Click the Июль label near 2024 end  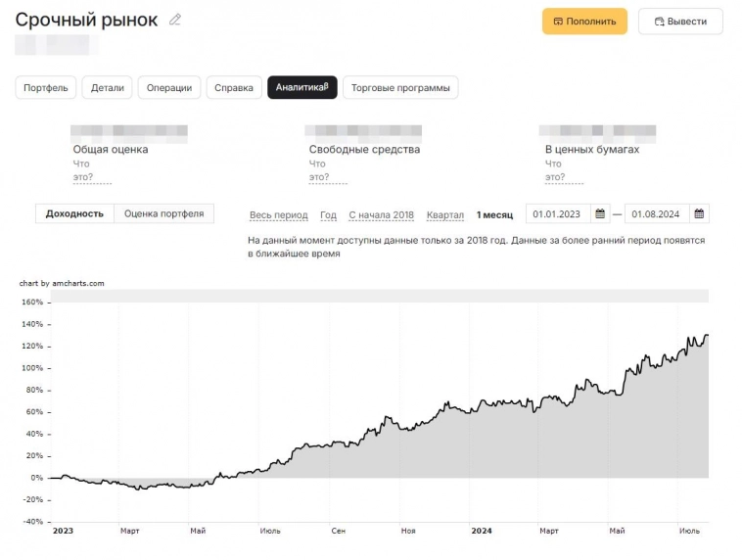(689, 531)
